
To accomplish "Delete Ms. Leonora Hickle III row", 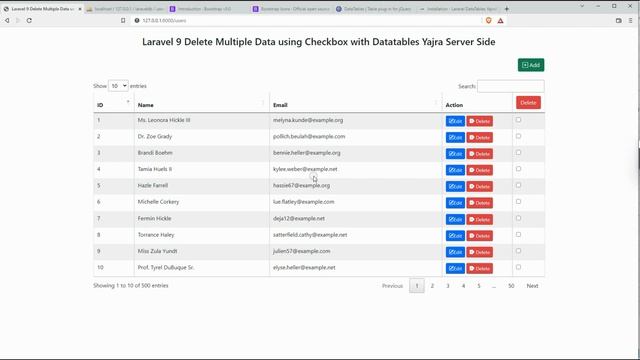I will coord(480,121).
